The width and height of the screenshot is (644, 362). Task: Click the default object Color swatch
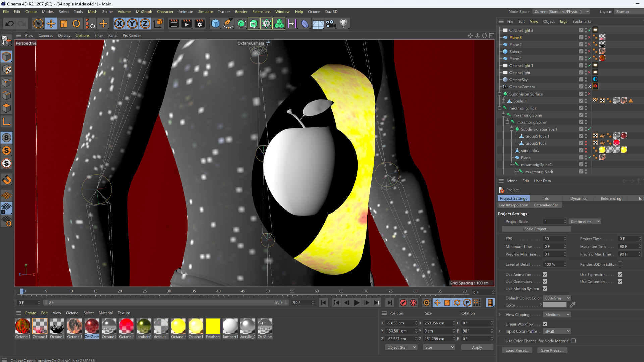[554, 305]
